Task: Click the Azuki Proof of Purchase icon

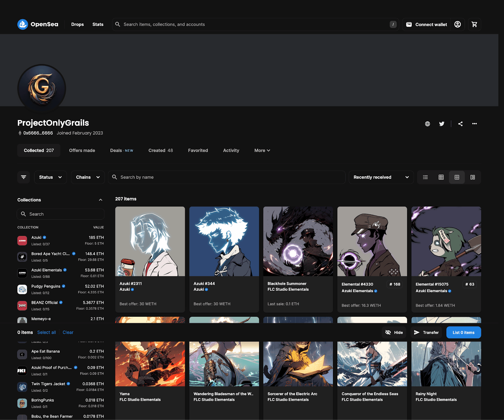Action: 22,371
